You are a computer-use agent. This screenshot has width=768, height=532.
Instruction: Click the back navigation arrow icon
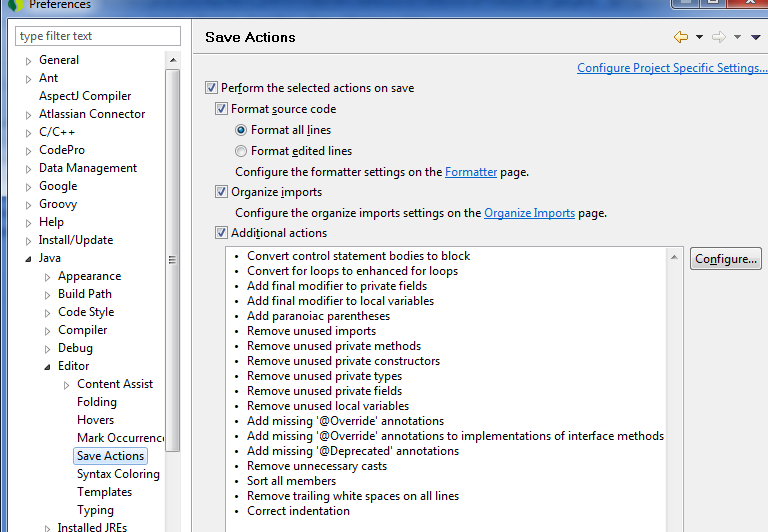681,37
